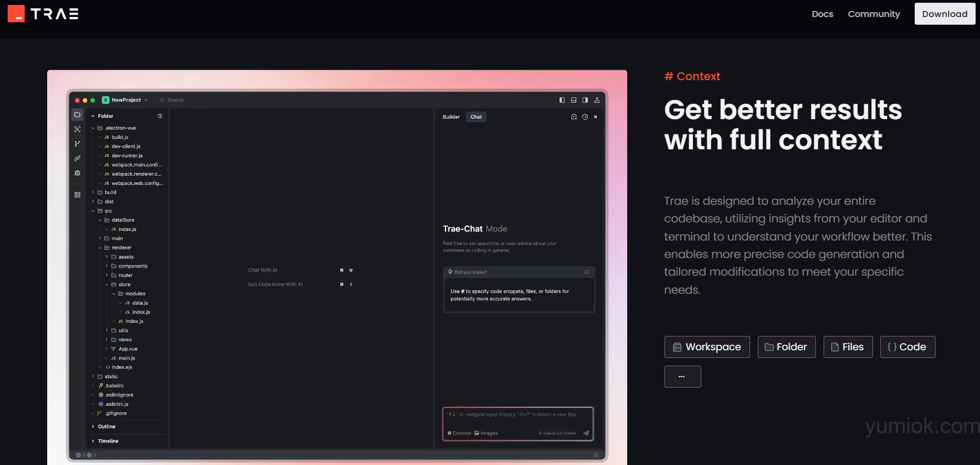
Task: Open chat history clock icon
Action: [x=585, y=117]
